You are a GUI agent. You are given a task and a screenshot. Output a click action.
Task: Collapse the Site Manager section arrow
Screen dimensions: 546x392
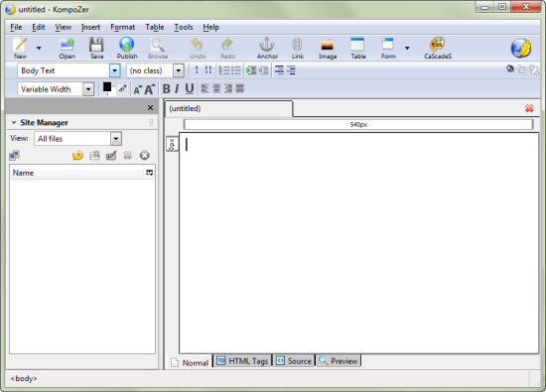coord(14,122)
